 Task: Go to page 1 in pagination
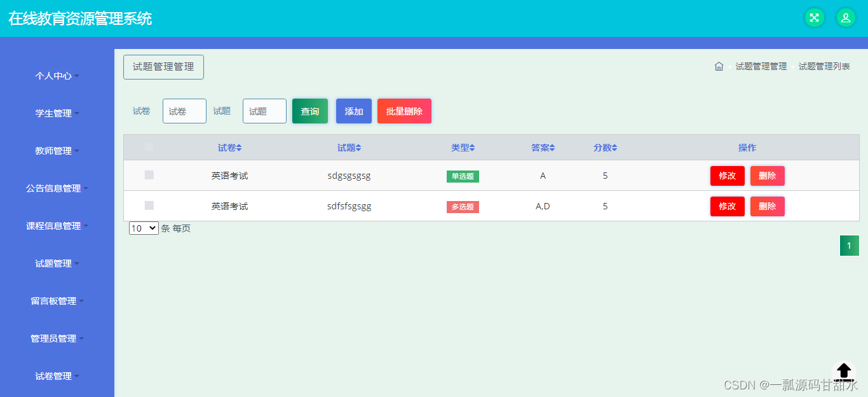tap(850, 246)
